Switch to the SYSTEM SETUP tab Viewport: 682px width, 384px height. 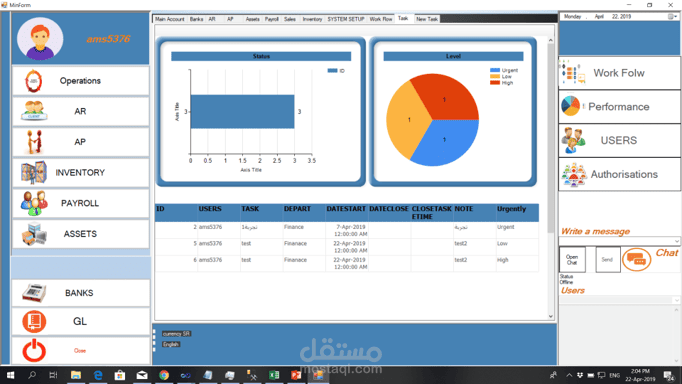[346, 19]
